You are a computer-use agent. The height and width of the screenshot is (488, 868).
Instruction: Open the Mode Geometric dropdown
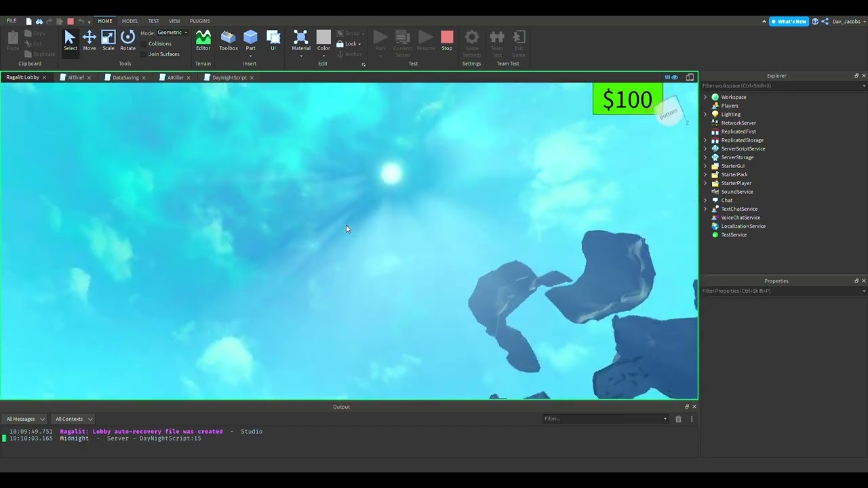172,33
